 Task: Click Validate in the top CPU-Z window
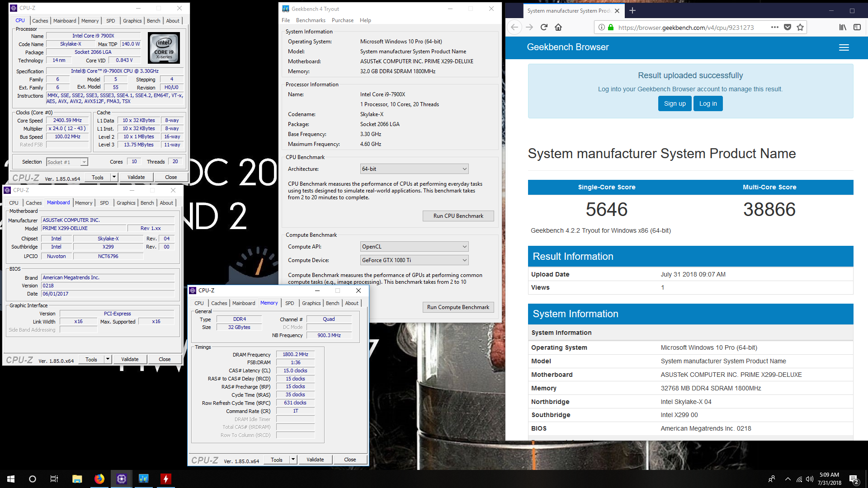(x=136, y=177)
